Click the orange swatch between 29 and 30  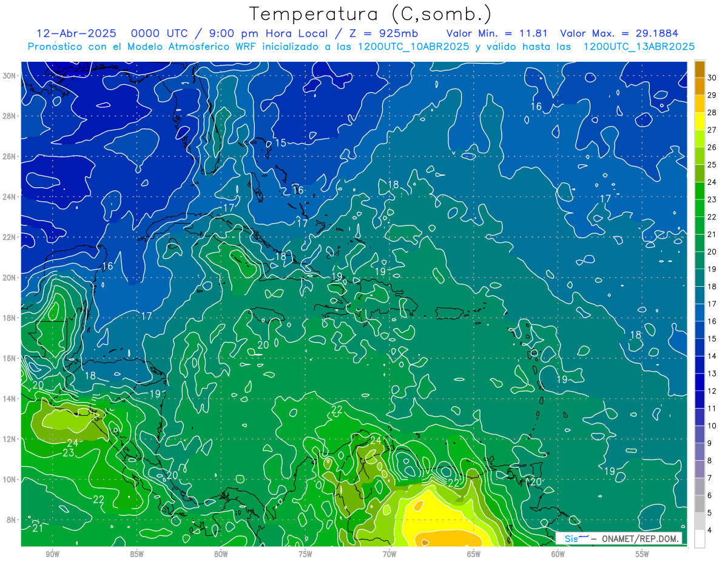(x=700, y=86)
